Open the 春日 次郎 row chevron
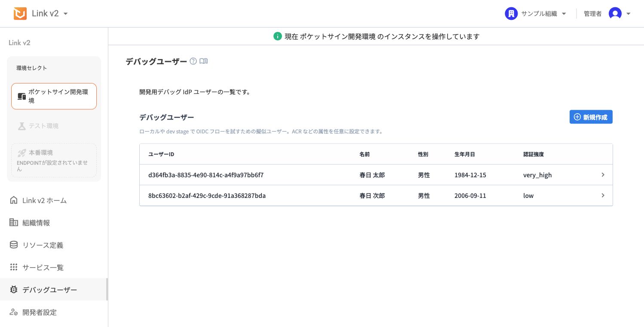644x327 pixels. [x=603, y=195]
